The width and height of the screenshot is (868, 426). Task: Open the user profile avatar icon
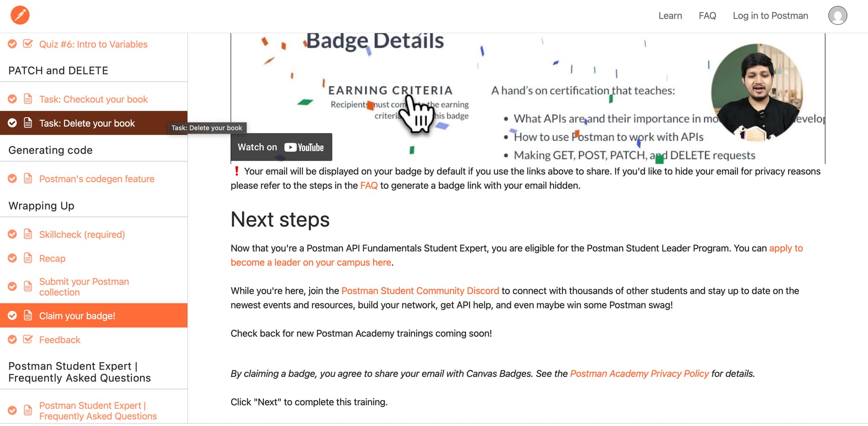tap(837, 15)
